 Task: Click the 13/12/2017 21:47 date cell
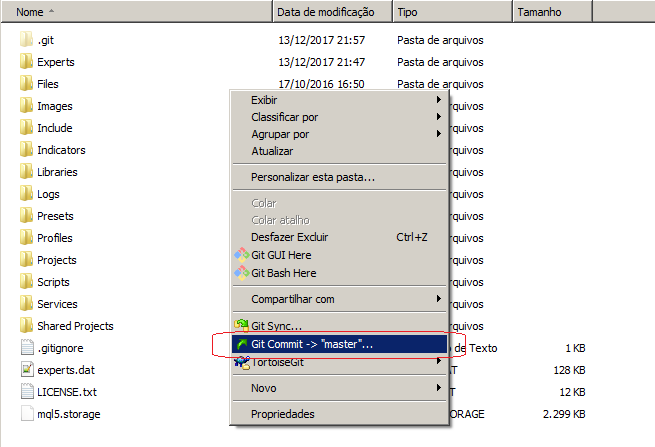pyautogui.click(x=322, y=62)
